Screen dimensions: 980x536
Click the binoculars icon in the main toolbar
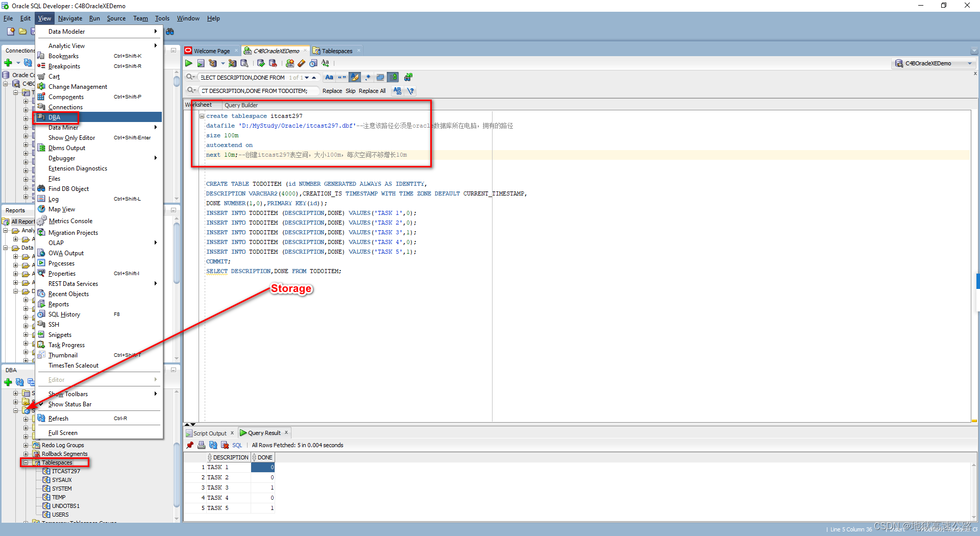pos(170,32)
